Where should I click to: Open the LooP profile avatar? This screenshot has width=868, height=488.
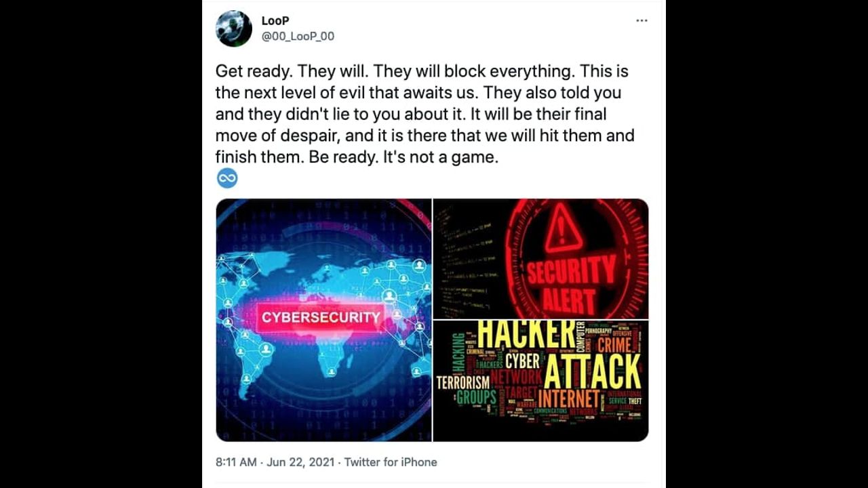coord(234,28)
